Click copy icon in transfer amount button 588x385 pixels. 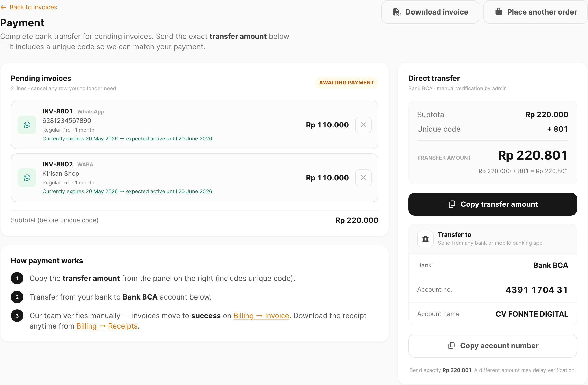point(452,204)
